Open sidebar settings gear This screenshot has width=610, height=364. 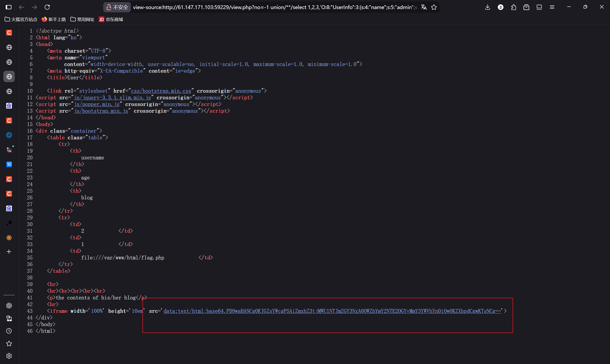coord(9,356)
